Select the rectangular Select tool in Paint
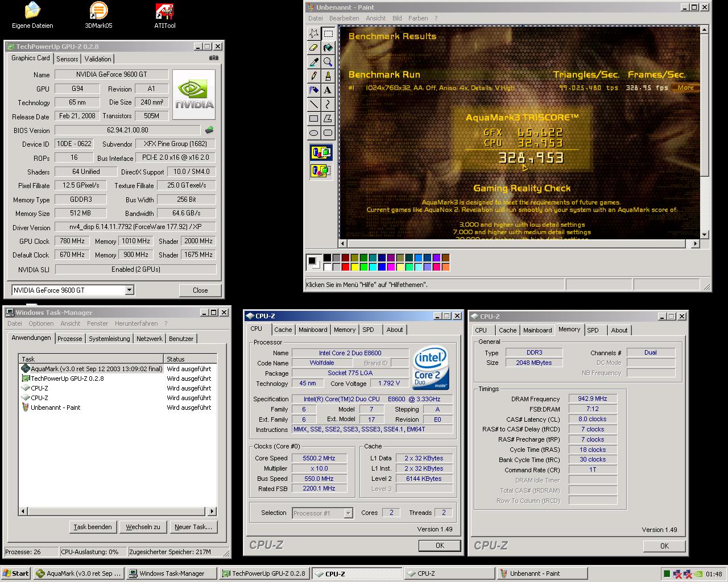The image size is (728, 582). pyautogui.click(x=328, y=34)
